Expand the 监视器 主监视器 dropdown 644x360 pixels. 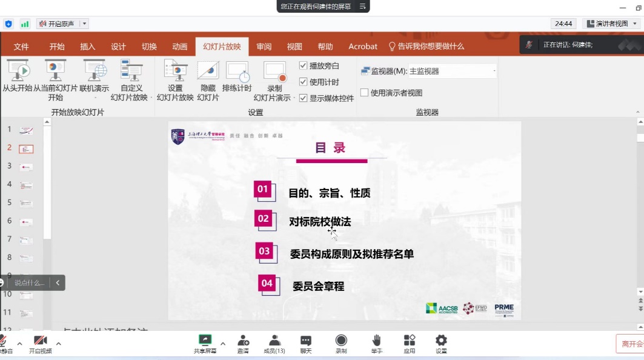pos(494,71)
